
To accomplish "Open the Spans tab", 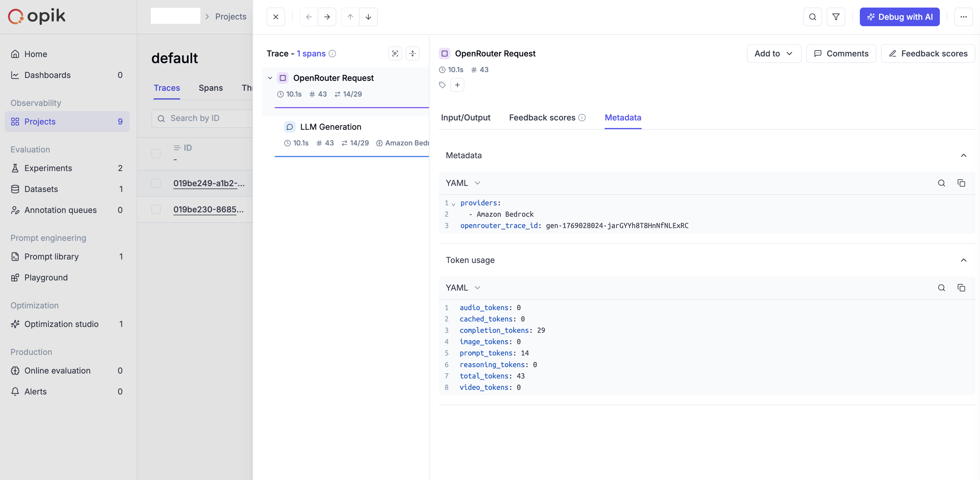I will click(210, 88).
